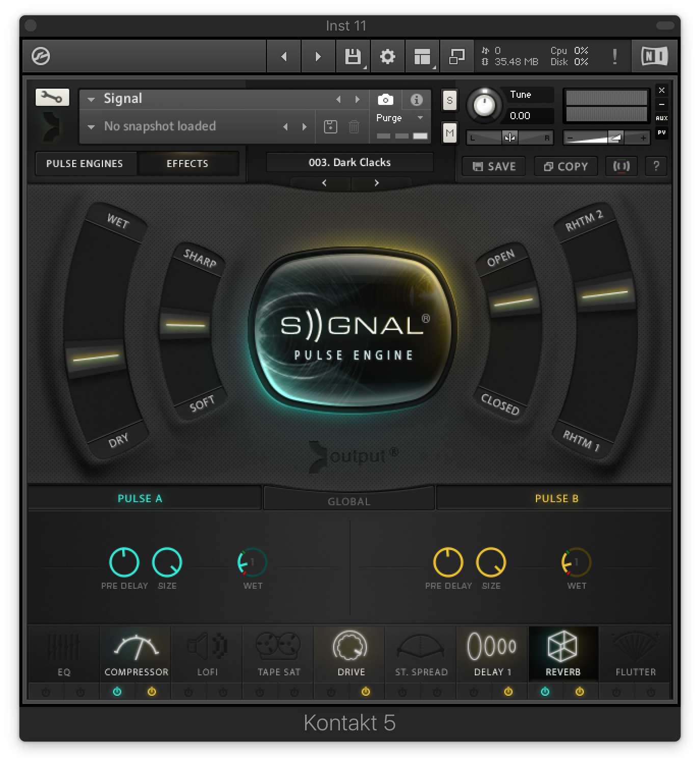Click the Sharp/Soft macro slider handle
Screen dimensions: 700x765
pyautogui.click(x=185, y=324)
